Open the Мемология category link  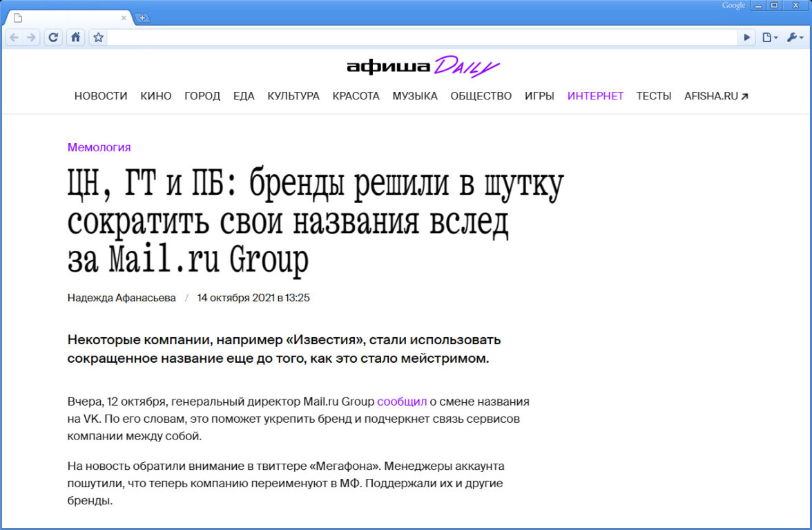coord(99,147)
